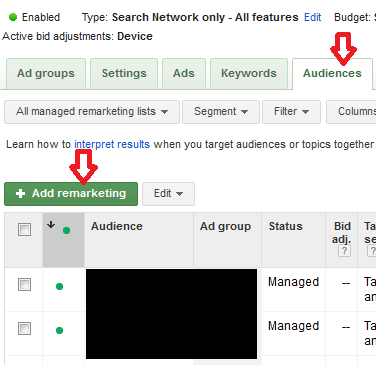Screen dimensions: 376x365
Task: Open the interpret results link
Action: (x=112, y=144)
